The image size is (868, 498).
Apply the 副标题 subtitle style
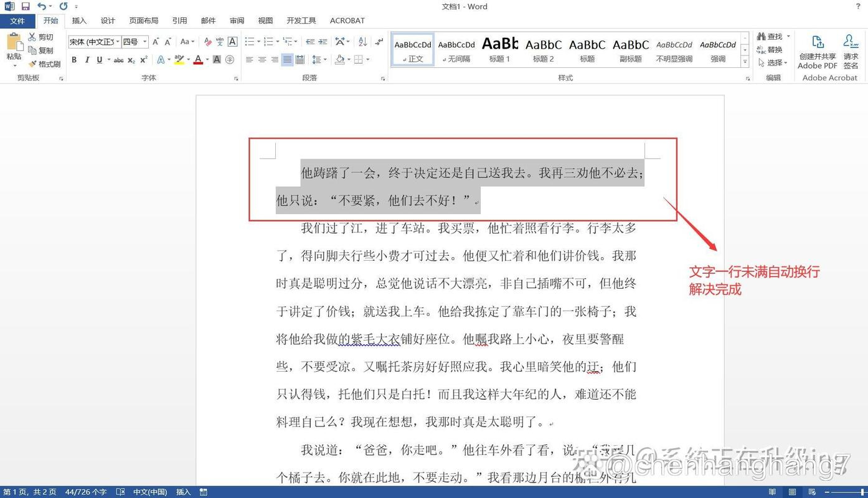point(630,50)
